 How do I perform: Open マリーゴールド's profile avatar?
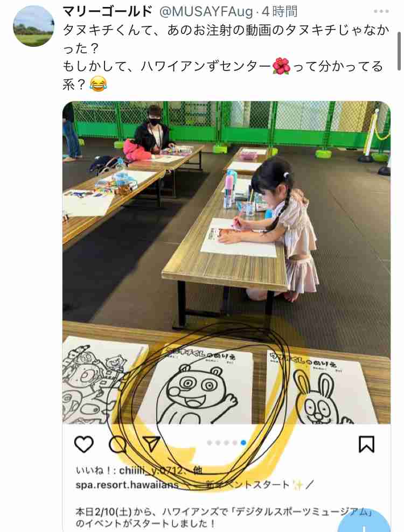[x=33, y=26]
